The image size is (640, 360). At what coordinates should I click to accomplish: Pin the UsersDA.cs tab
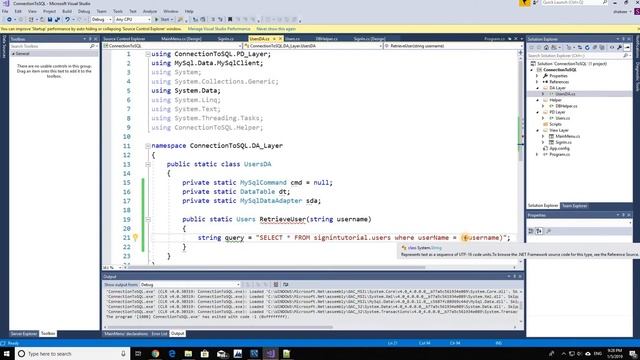click(274, 39)
